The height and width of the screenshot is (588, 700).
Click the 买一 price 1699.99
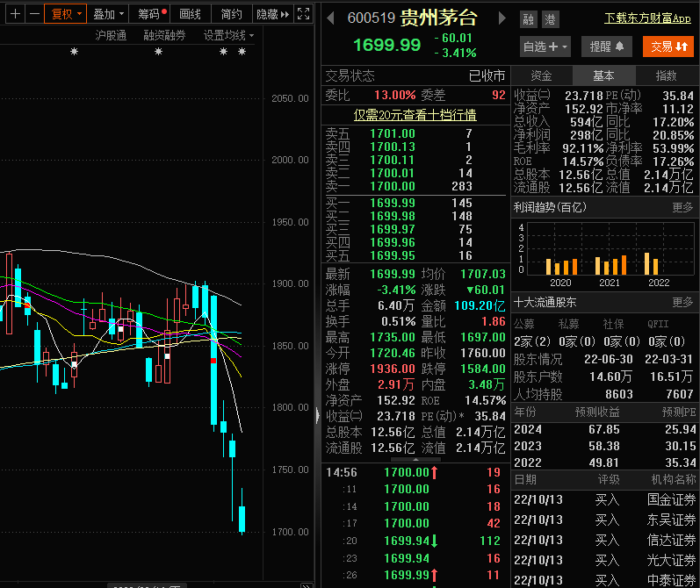point(393,203)
